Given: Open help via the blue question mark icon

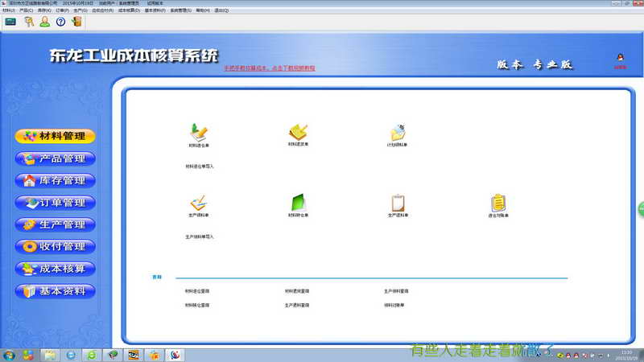Looking at the screenshot, I should (x=61, y=22).
